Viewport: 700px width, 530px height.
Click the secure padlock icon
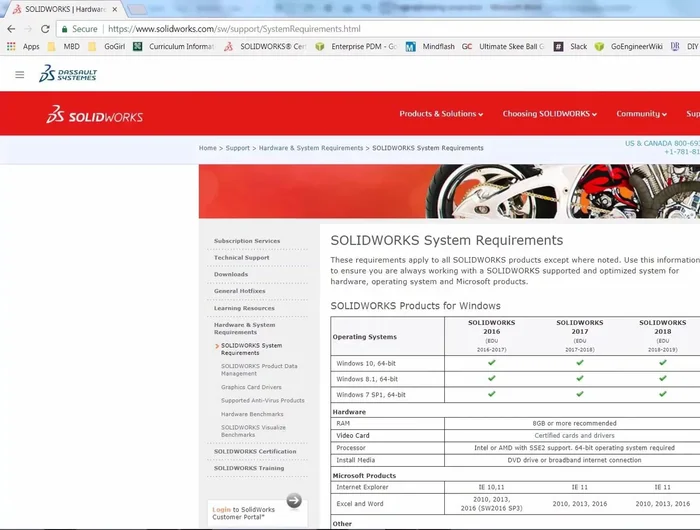(65, 29)
